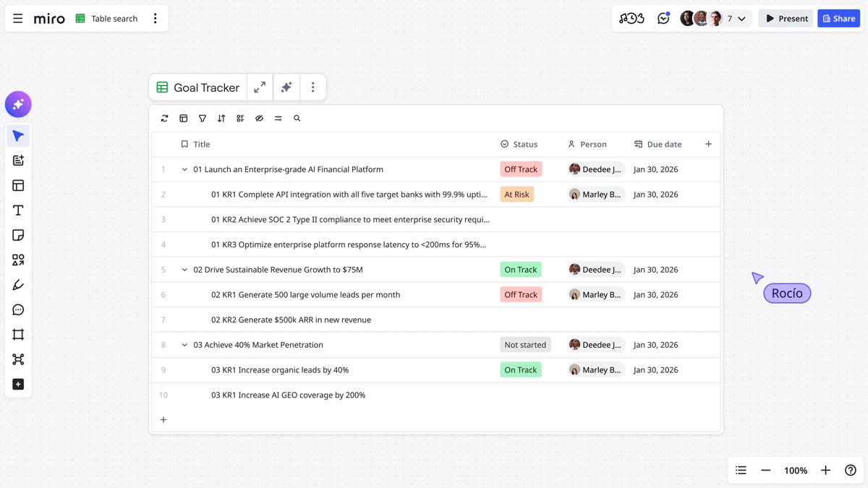Click the Present button
This screenshot has width=868, height=488.
point(786,19)
